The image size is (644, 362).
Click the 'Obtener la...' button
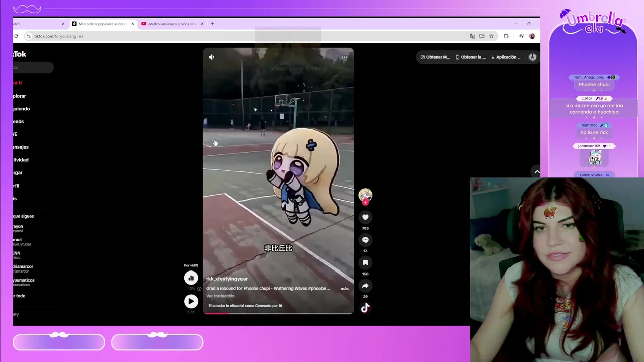pos(470,57)
